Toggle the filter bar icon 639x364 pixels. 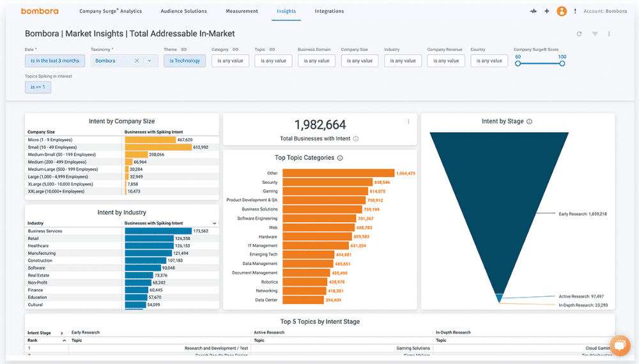[594, 34]
